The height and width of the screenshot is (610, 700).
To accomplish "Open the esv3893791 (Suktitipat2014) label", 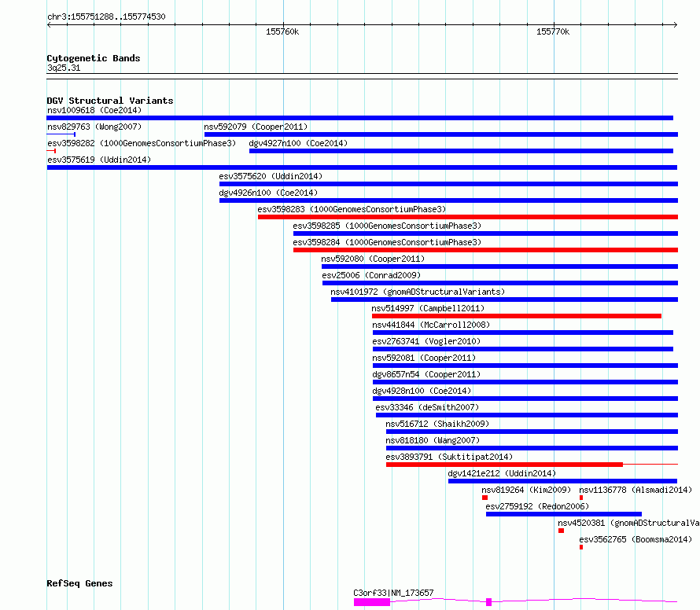I will point(449,457).
